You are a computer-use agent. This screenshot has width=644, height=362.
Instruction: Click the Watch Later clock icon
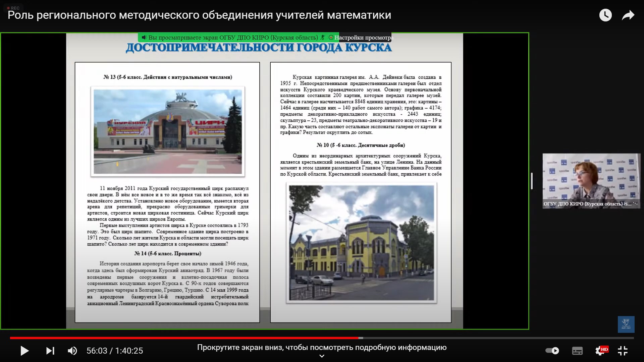click(605, 15)
